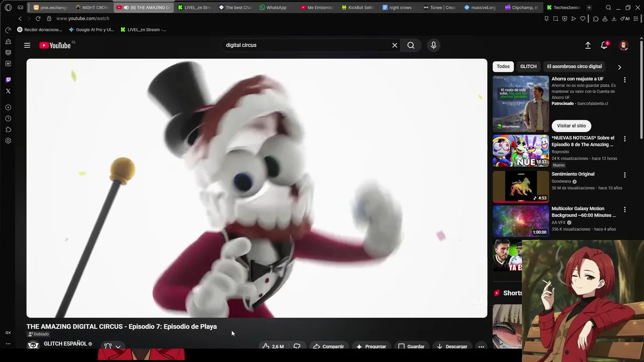Image resolution: width=644 pixels, height=362 pixels.
Task: Open the Aria AI icon in toolbar
Action: click(x=625, y=19)
